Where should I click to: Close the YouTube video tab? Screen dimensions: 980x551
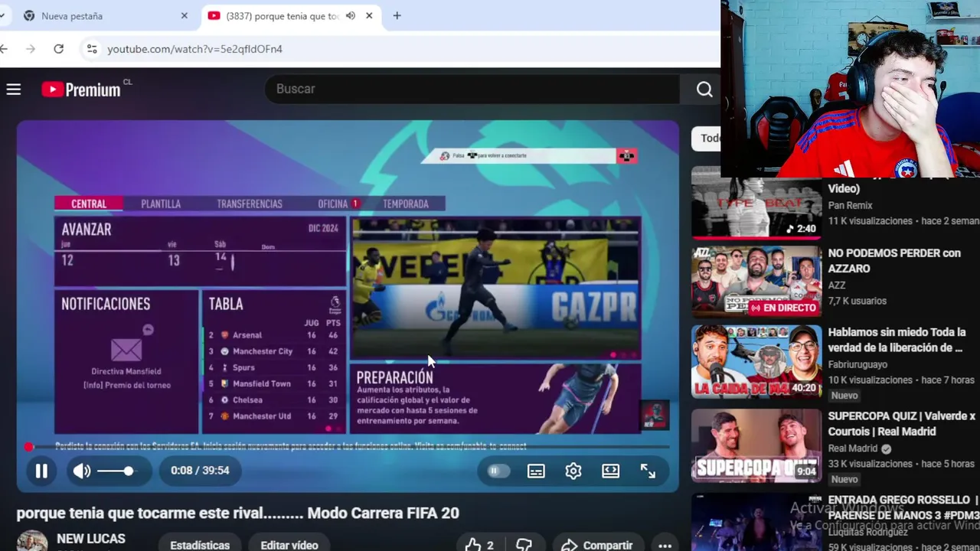[369, 15]
